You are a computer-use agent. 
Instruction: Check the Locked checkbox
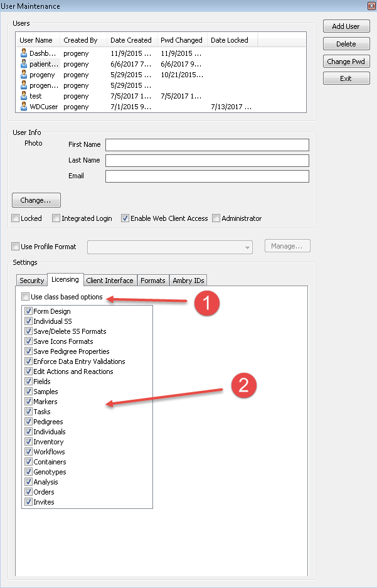pyautogui.click(x=16, y=218)
